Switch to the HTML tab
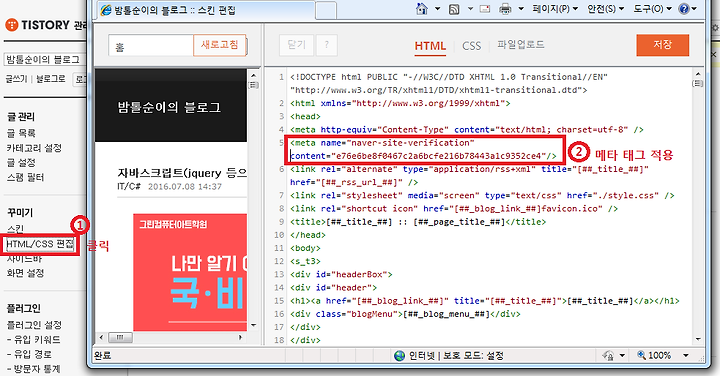Screen dimensions: 720x376 click(430, 46)
